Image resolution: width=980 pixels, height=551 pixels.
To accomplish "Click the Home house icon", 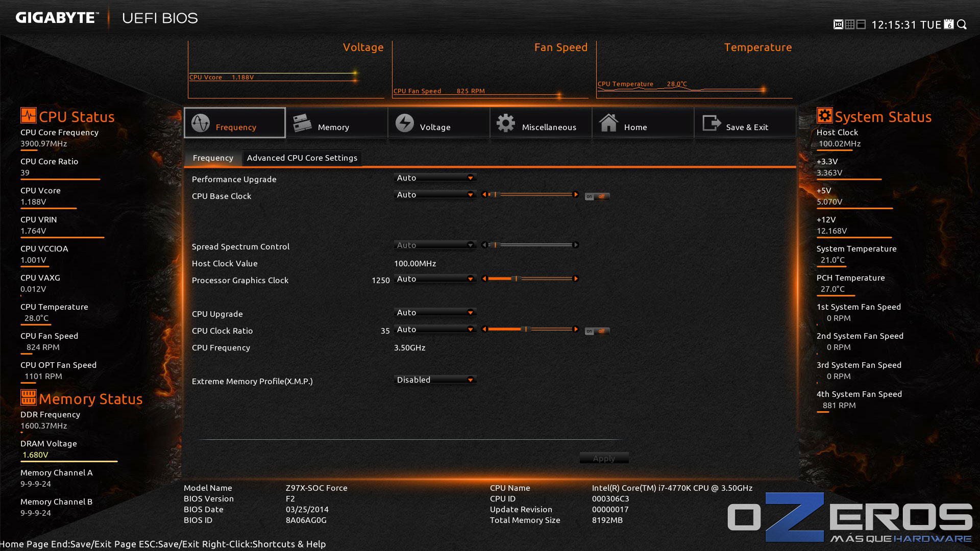I will pos(608,123).
